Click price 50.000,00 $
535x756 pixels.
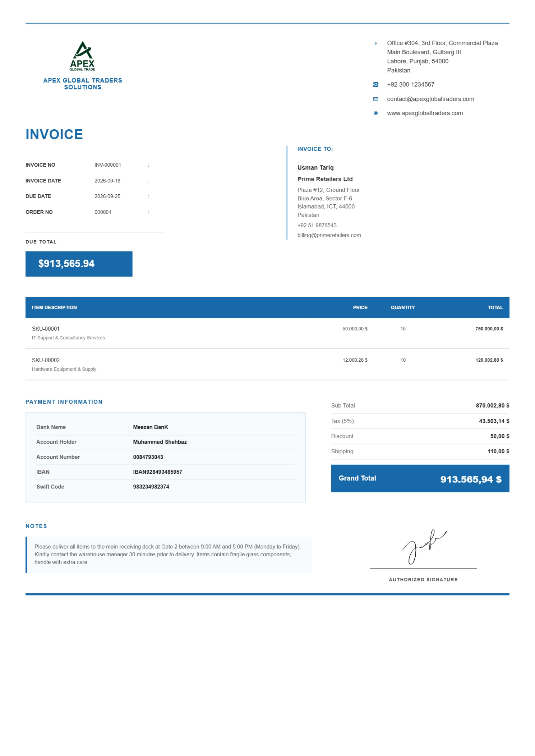355,329
